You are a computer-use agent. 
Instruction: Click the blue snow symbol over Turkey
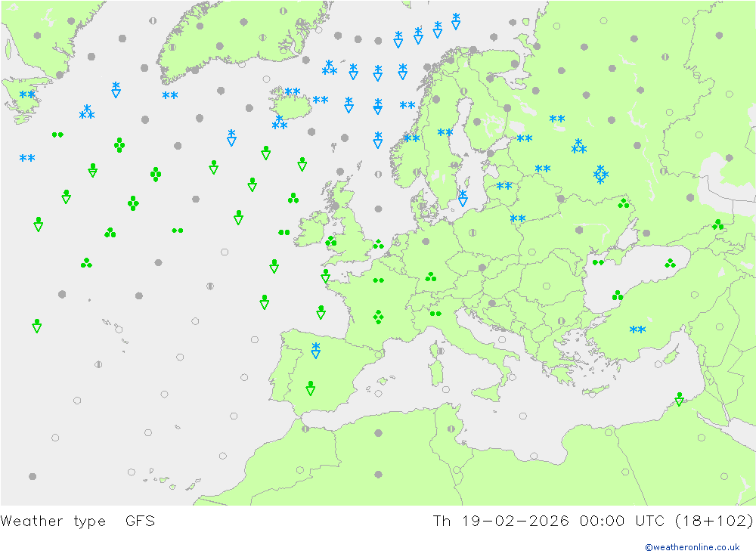point(637,330)
